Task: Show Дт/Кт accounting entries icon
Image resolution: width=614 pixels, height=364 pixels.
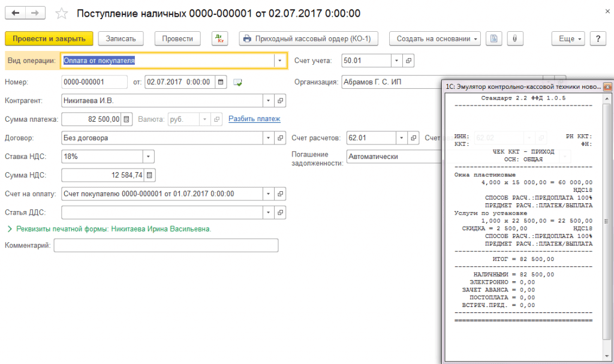Action: pos(220,38)
